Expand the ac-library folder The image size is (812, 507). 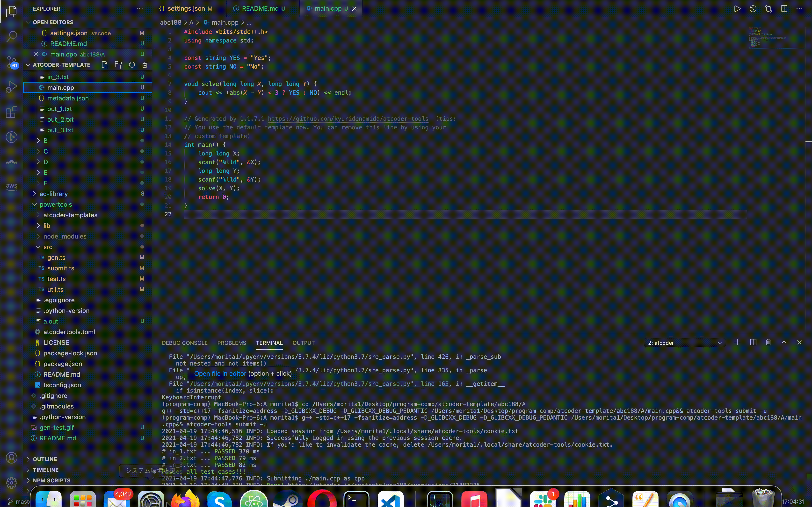click(53, 194)
